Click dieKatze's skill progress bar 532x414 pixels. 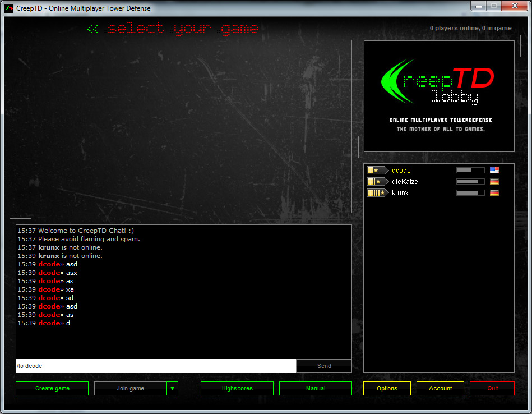click(470, 181)
